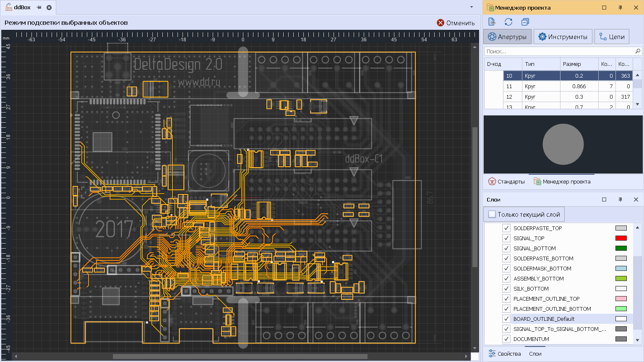This screenshot has height=362, width=644.
Task: Open the Стандарты bottom tab
Action: click(506, 181)
